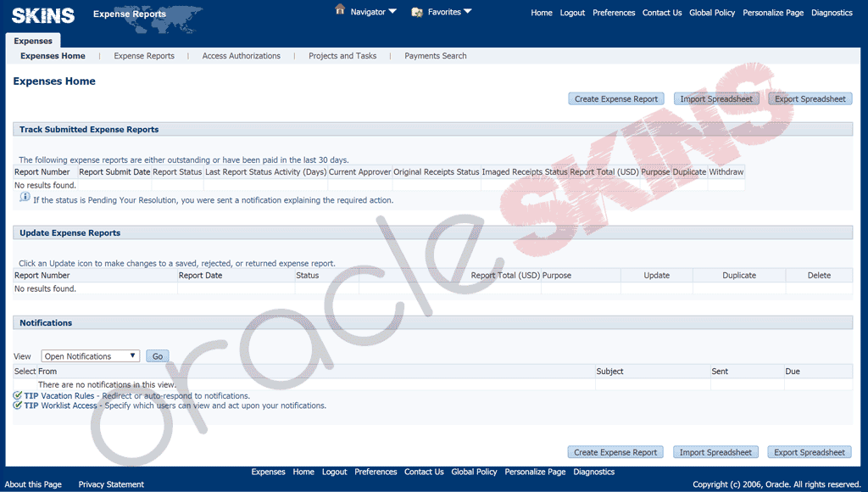Screen dimensions: 868x492
Task: Expand the Favorites dropdown arrow
Action: pyautogui.click(x=468, y=12)
